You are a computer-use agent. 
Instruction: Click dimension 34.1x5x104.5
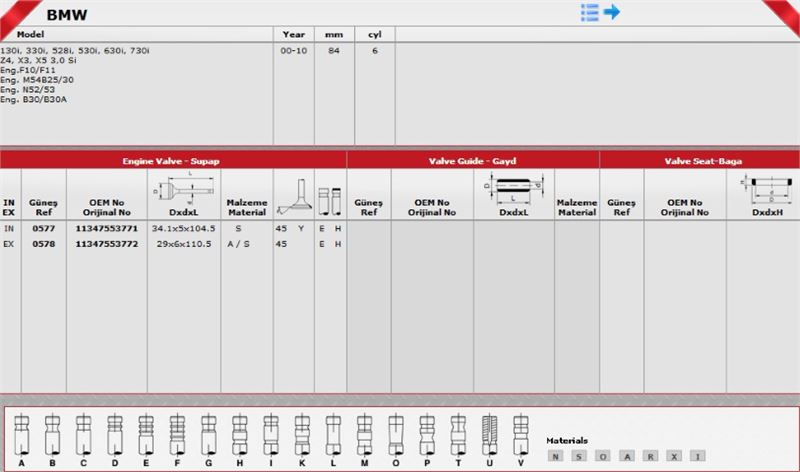[x=184, y=228]
